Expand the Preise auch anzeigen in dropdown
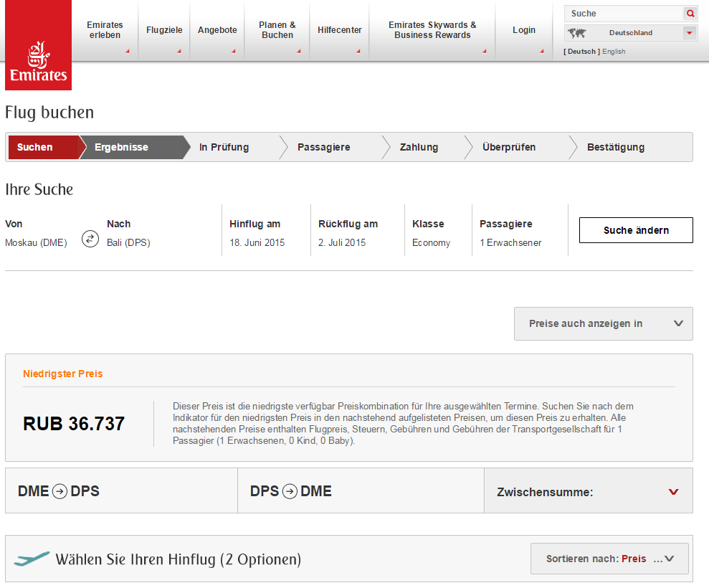The height and width of the screenshot is (588, 709). (x=603, y=324)
